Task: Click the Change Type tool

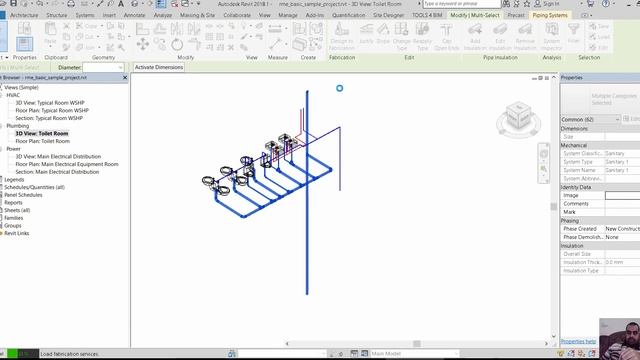Action: [x=401, y=36]
